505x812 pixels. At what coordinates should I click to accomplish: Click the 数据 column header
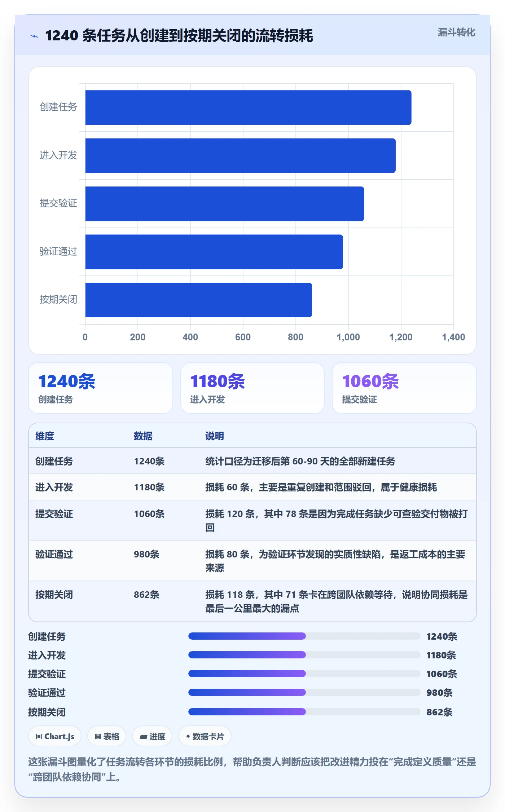pos(143,436)
